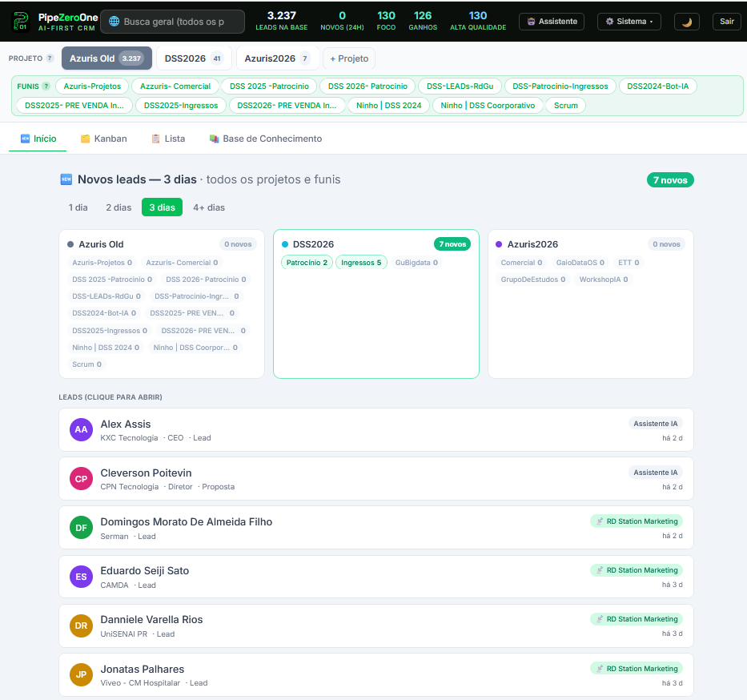Switch to the Lista tab
Viewport: 747px width, 700px height.
168,139
